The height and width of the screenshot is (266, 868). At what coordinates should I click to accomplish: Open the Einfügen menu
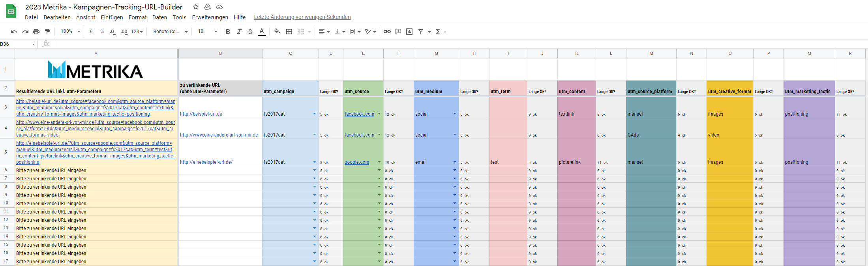click(x=112, y=17)
